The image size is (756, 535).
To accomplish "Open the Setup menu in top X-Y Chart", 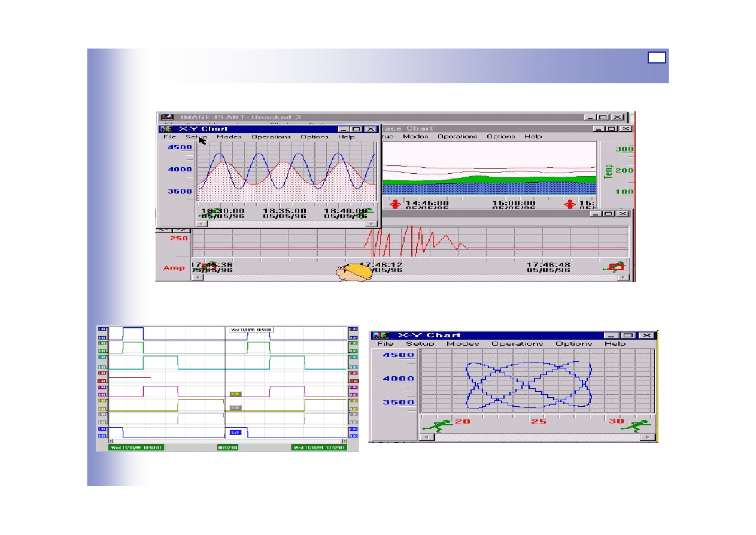I will pyautogui.click(x=196, y=137).
